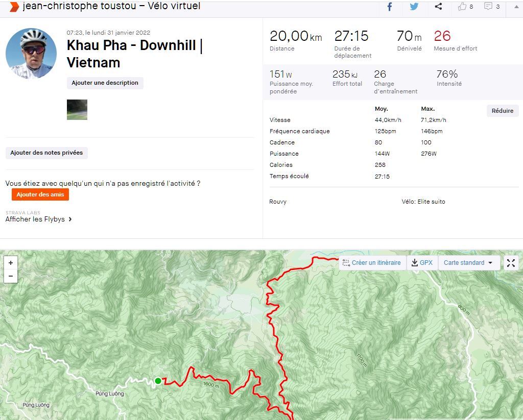The height and width of the screenshot is (420, 523).
Task: Click the Ajouter une description button
Action: tap(105, 83)
